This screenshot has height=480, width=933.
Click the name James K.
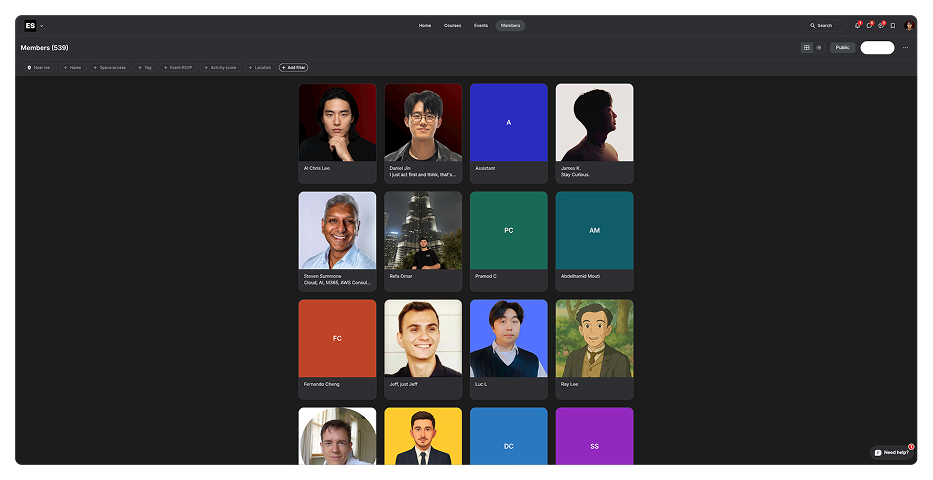pyautogui.click(x=570, y=168)
